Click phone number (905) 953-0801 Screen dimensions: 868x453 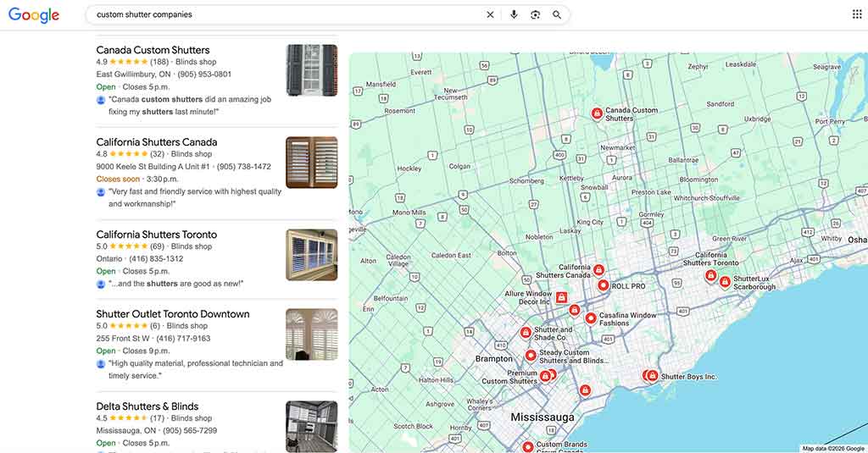click(204, 75)
